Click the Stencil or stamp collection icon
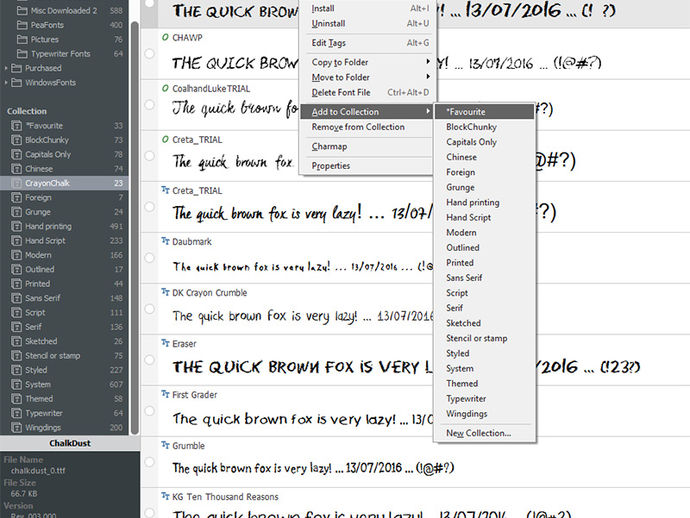The height and width of the screenshot is (518, 690). (16, 356)
